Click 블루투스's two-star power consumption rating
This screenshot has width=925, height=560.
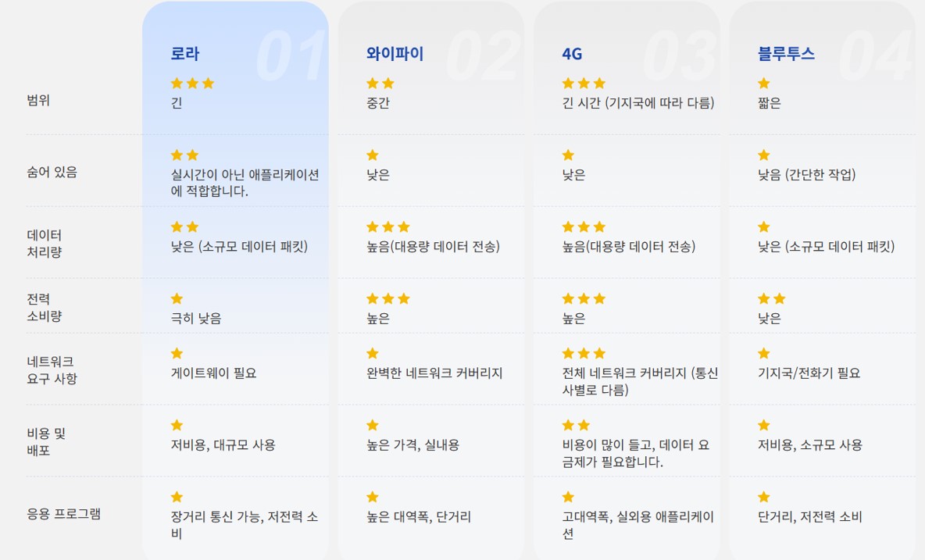pyautogui.click(x=772, y=298)
